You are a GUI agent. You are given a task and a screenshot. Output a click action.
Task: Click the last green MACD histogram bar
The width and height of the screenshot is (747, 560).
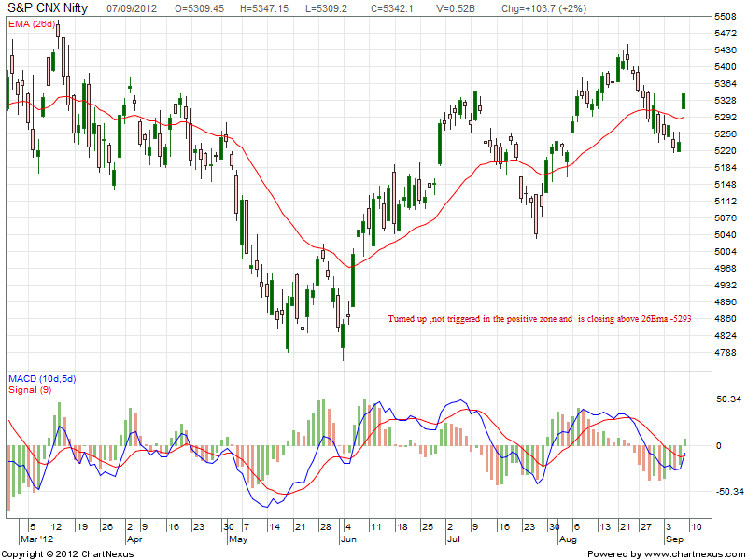coord(685,442)
